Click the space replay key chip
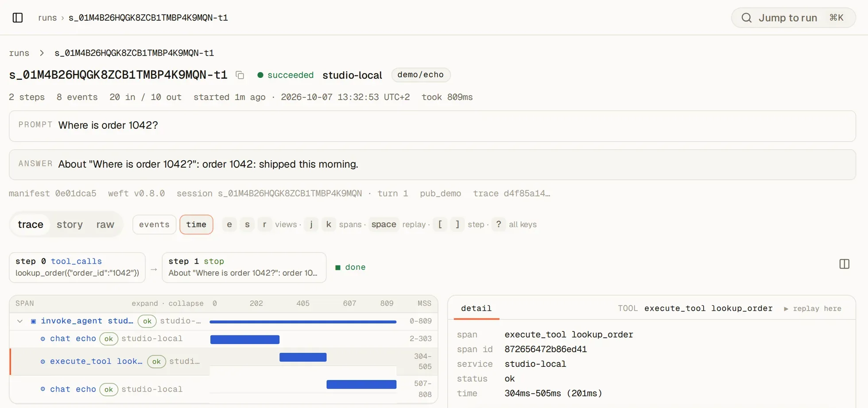This screenshot has height=408, width=868. 384,224
